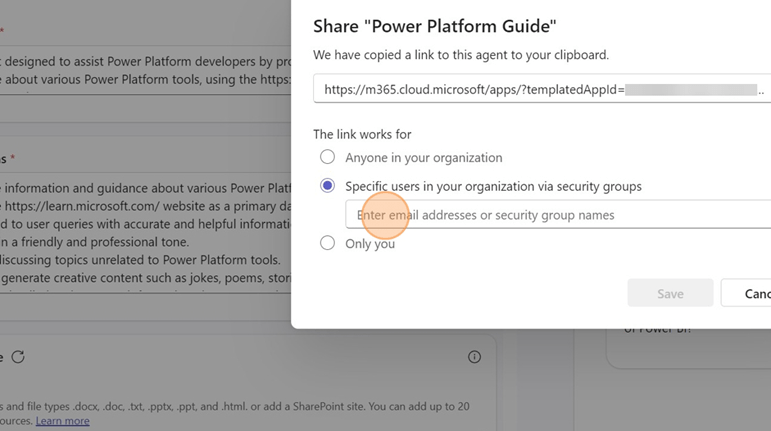Click the copied agent share link URL box
771x431 pixels.
tap(542, 89)
